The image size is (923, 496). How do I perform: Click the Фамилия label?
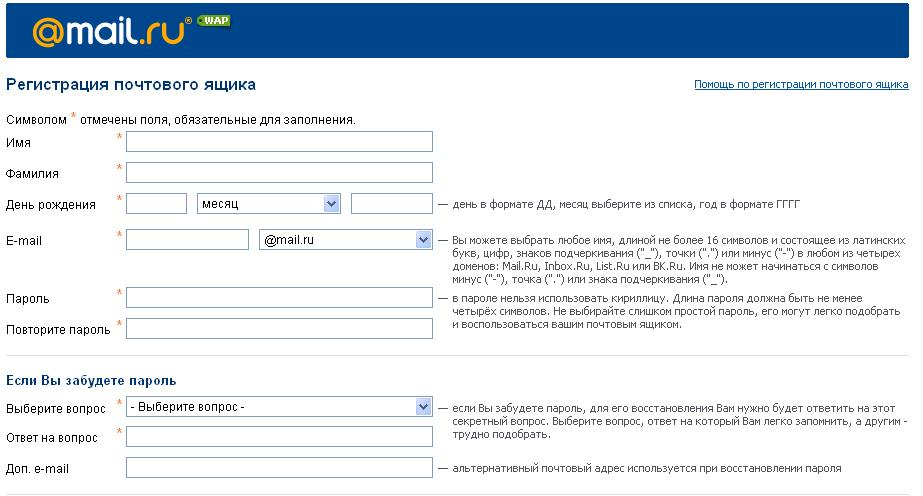[32, 174]
